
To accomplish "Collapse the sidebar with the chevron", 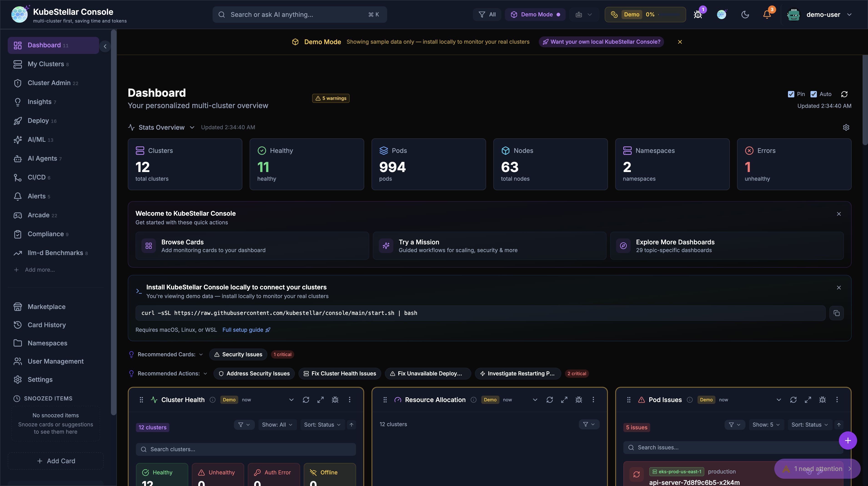I will pyautogui.click(x=105, y=46).
